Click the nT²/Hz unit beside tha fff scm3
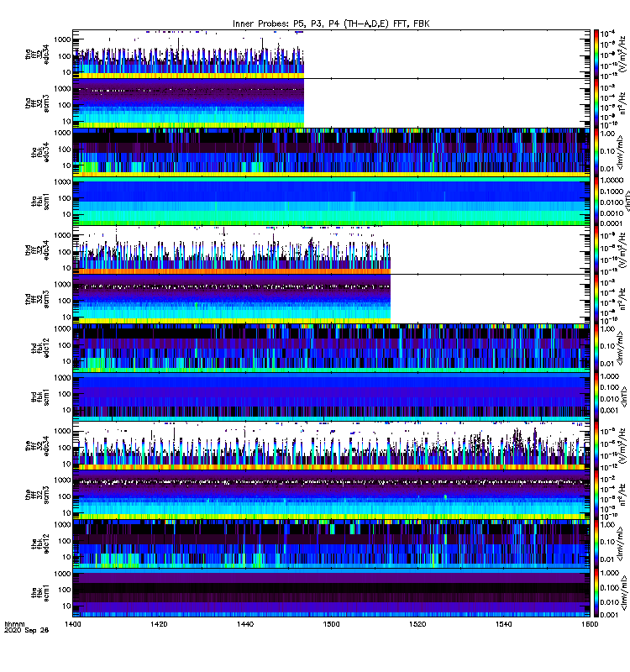 click(622, 103)
